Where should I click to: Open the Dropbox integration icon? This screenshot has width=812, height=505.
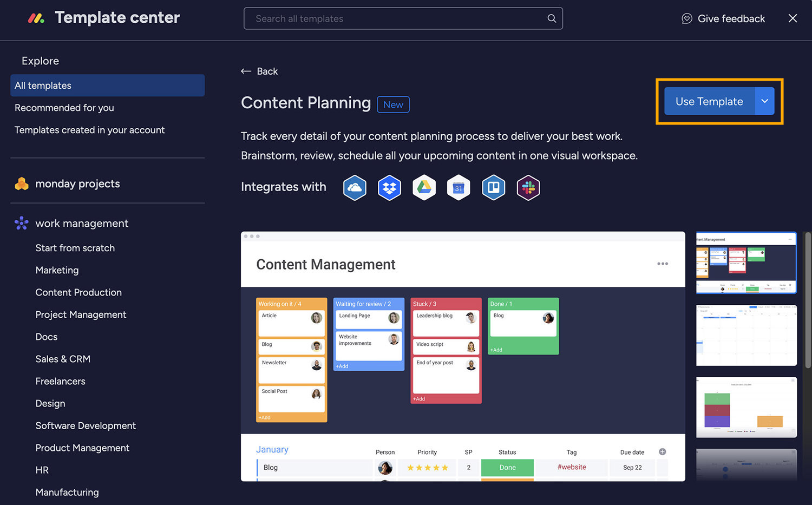[389, 188]
